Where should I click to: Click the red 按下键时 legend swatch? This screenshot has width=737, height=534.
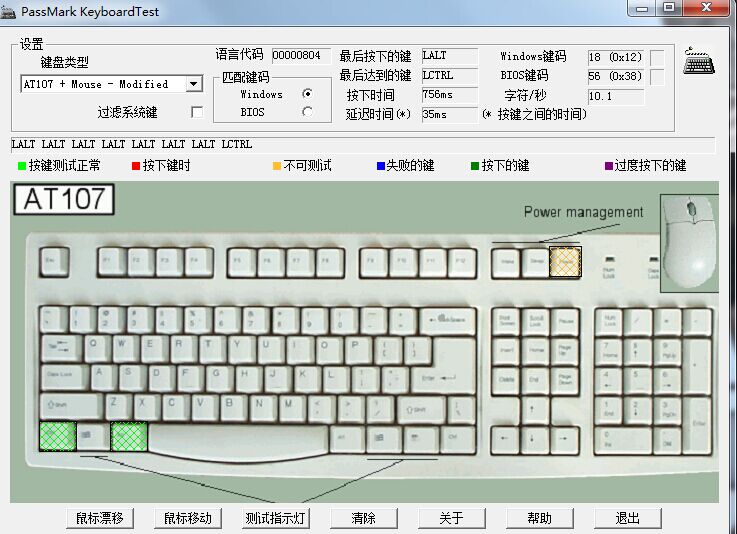136,166
